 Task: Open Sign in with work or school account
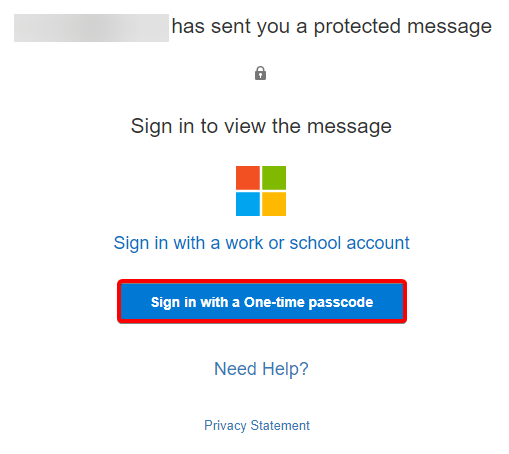click(x=261, y=243)
